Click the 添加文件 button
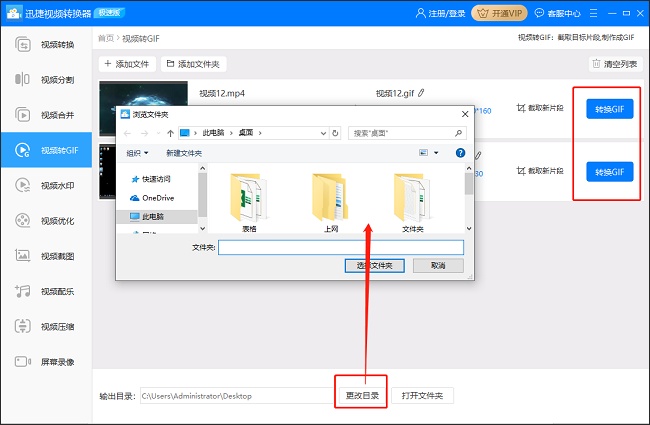The height and width of the screenshot is (425, 650). (x=127, y=64)
